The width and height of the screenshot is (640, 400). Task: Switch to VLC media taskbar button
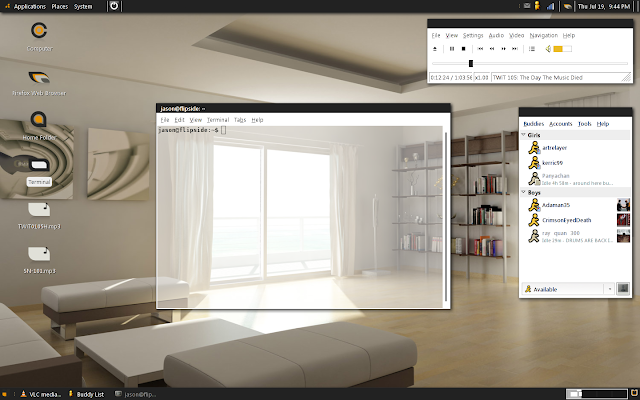coord(41,394)
